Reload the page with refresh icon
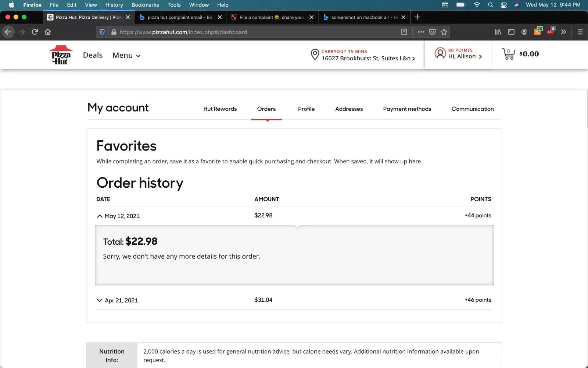588x368 pixels. (35, 32)
